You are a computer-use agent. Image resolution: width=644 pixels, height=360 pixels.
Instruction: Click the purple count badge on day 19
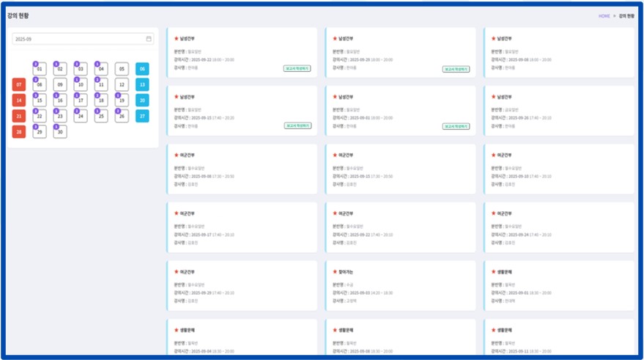coord(117,95)
